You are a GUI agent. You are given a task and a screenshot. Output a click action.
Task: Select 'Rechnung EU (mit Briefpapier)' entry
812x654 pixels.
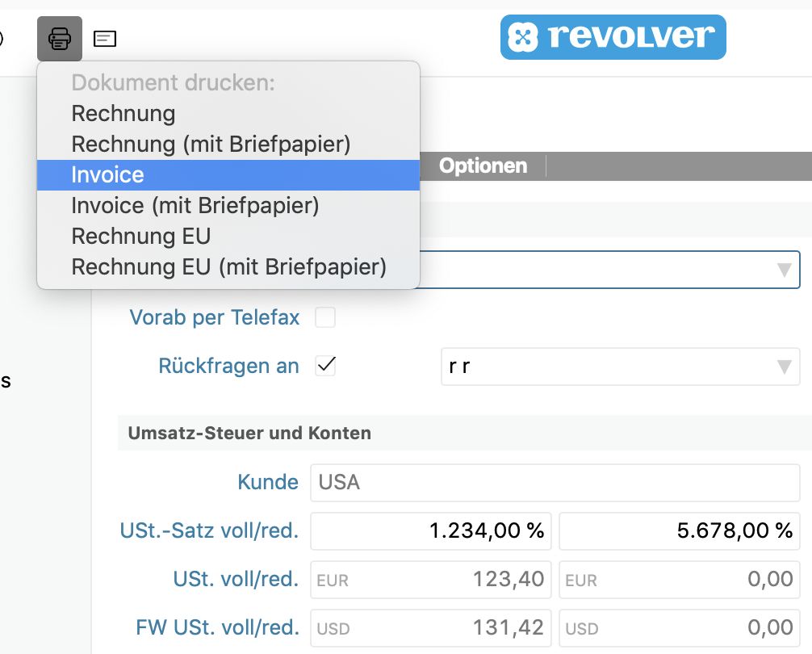pos(228,266)
